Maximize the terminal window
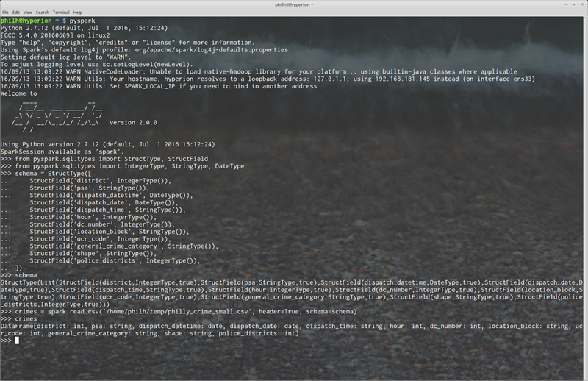Screen dimensions: 588x381 point(574,4)
